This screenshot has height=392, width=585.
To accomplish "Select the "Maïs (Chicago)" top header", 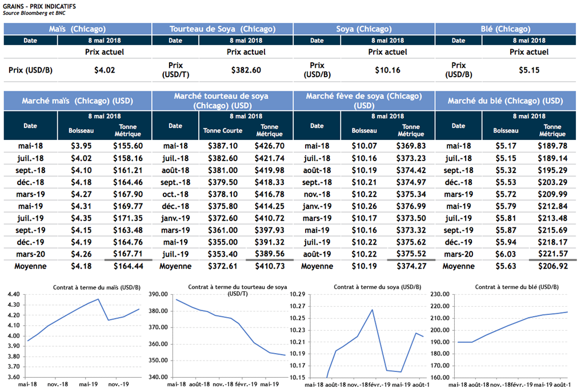I will (77, 29).
